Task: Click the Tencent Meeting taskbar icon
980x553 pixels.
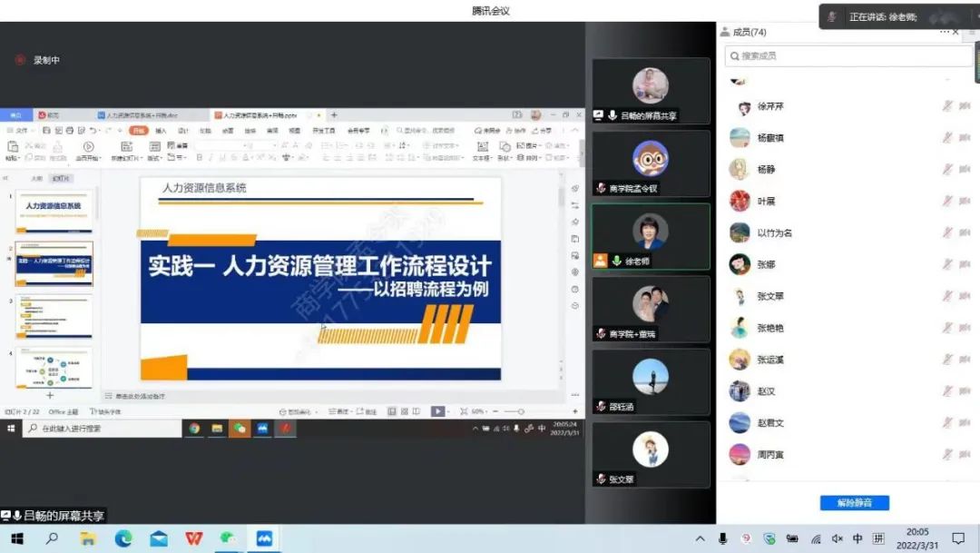Action: (x=264, y=538)
